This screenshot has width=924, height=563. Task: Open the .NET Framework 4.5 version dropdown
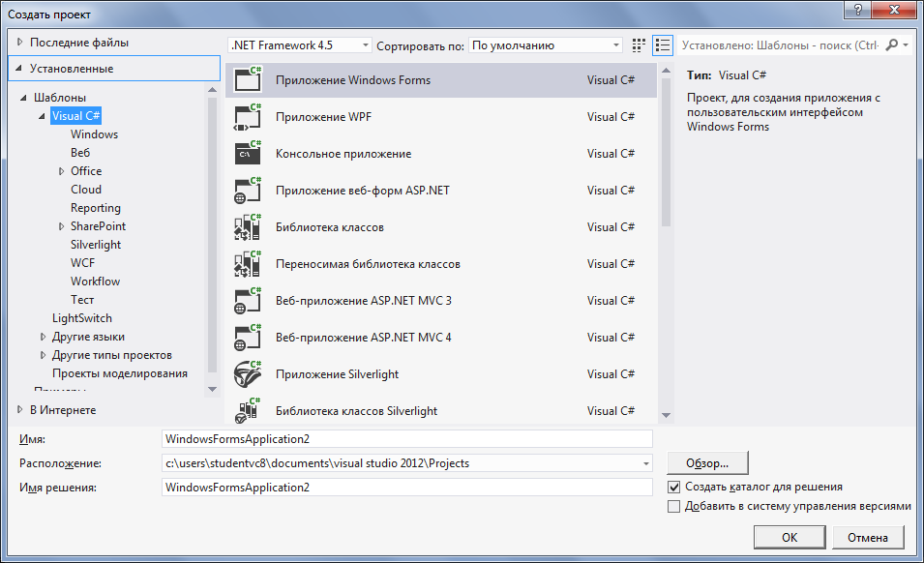point(366,45)
